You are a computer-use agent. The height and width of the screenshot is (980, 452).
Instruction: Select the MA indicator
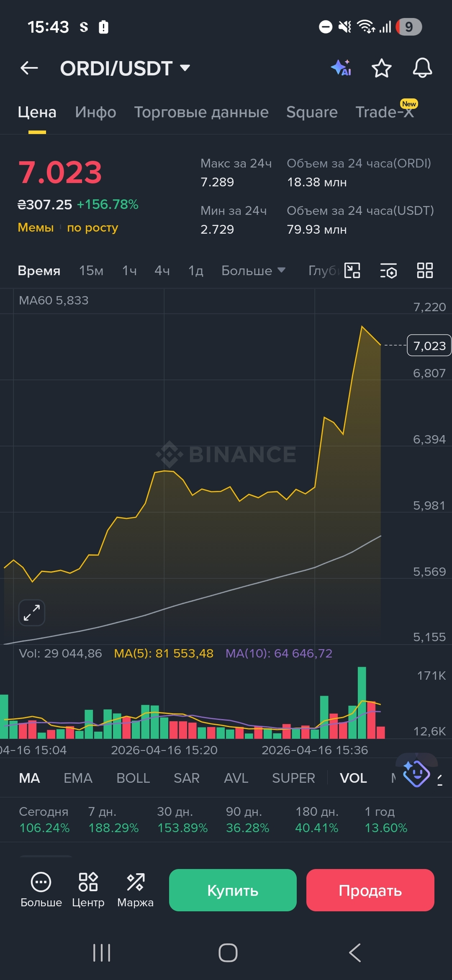point(29,778)
